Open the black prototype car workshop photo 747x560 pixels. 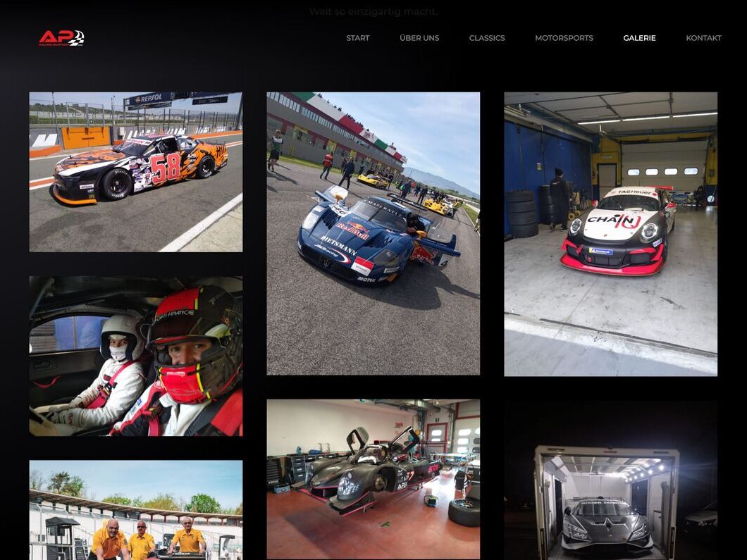[x=373, y=479]
